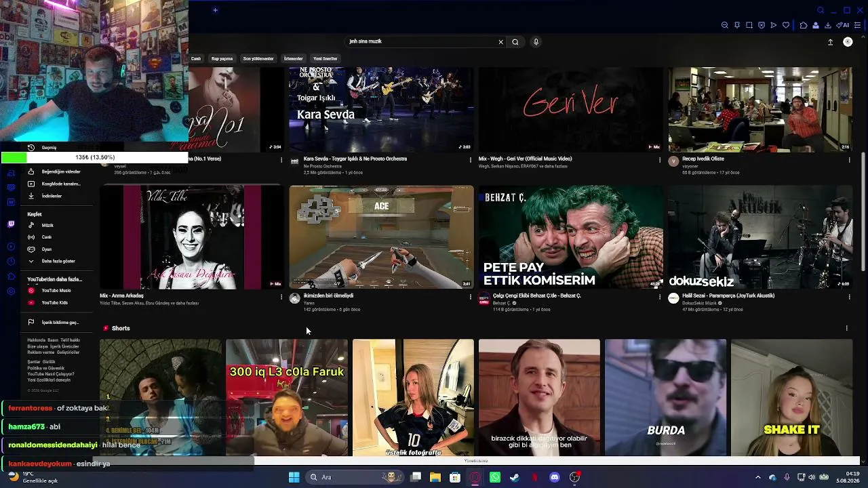The height and width of the screenshot is (488, 868).
Task: Select the Canlı filter chip
Action: pyautogui.click(x=196, y=59)
